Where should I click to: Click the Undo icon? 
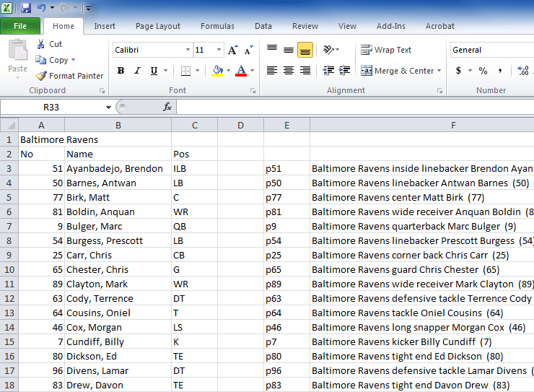point(41,7)
